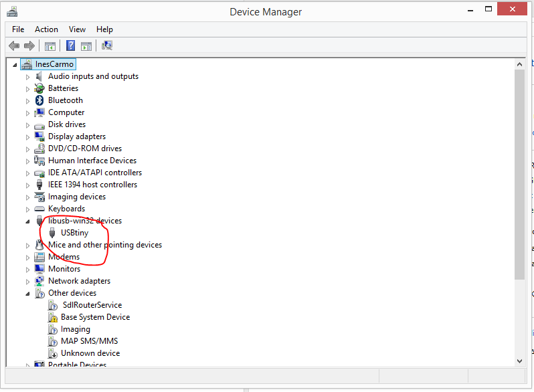The image size is (534, 392).
Task: Open the Action menu
Action: [x=46, y=29]
